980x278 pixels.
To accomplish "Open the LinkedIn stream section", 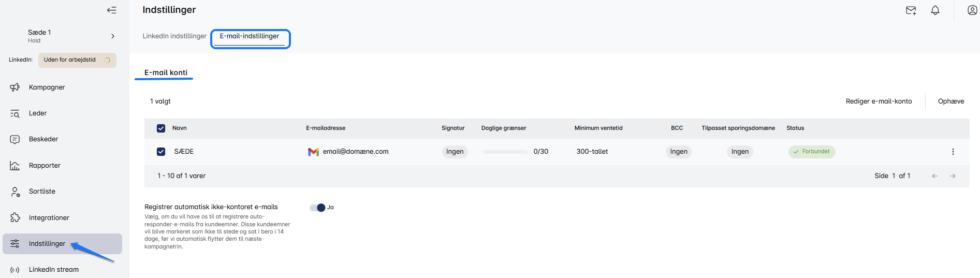I will 53,270.
